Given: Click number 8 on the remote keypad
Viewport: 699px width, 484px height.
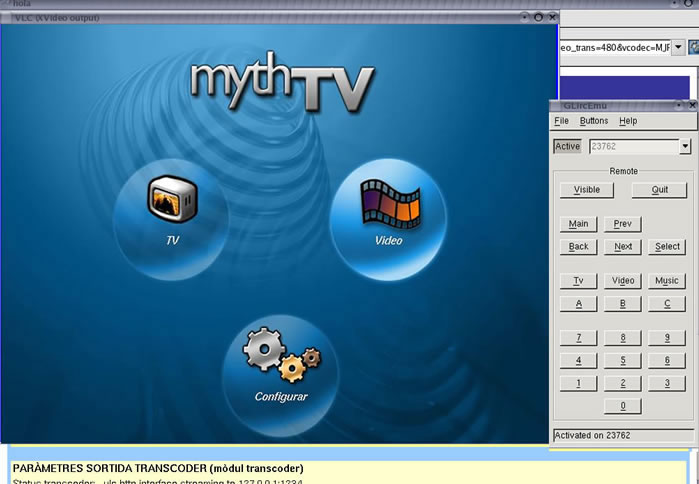Looking at the screenshot, I should 622,338.
